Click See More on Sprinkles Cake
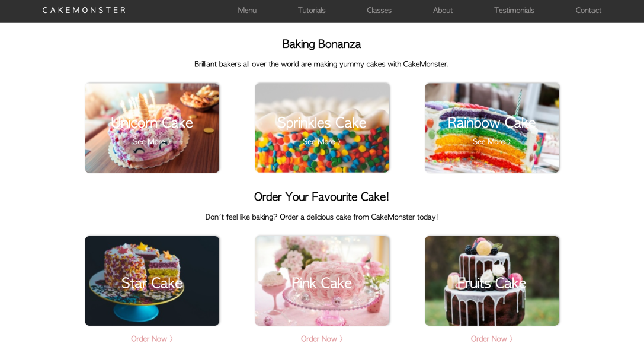 322,142
